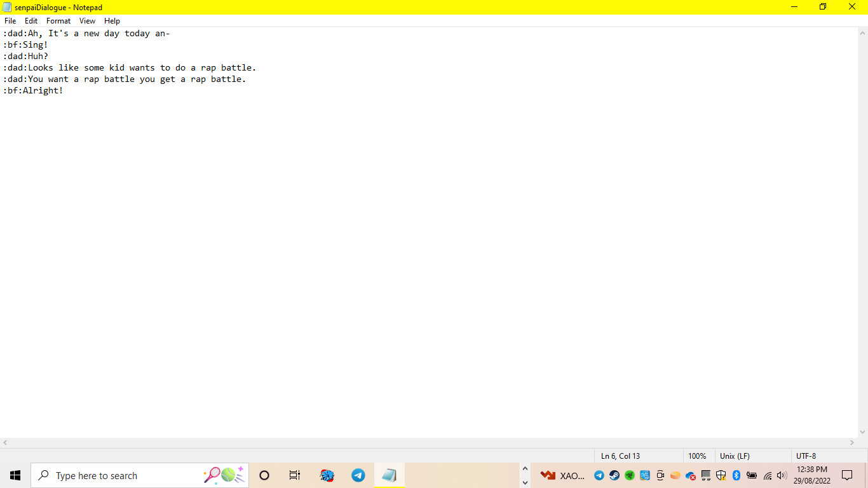The image size is (868, 488).
Task: Click the Wi-Fi network tray icon
Action: (x=767, y=475)
